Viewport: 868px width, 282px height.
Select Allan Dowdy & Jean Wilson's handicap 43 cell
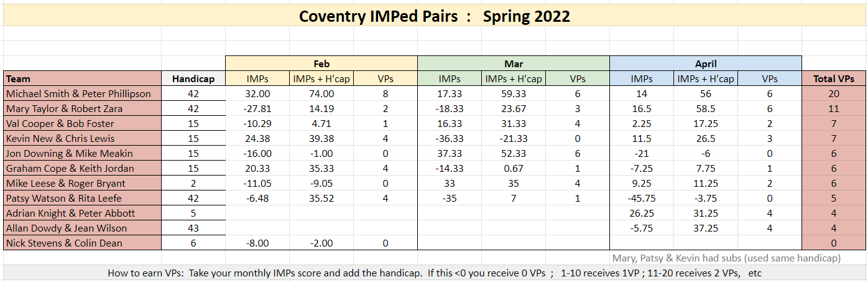[193, 228]
